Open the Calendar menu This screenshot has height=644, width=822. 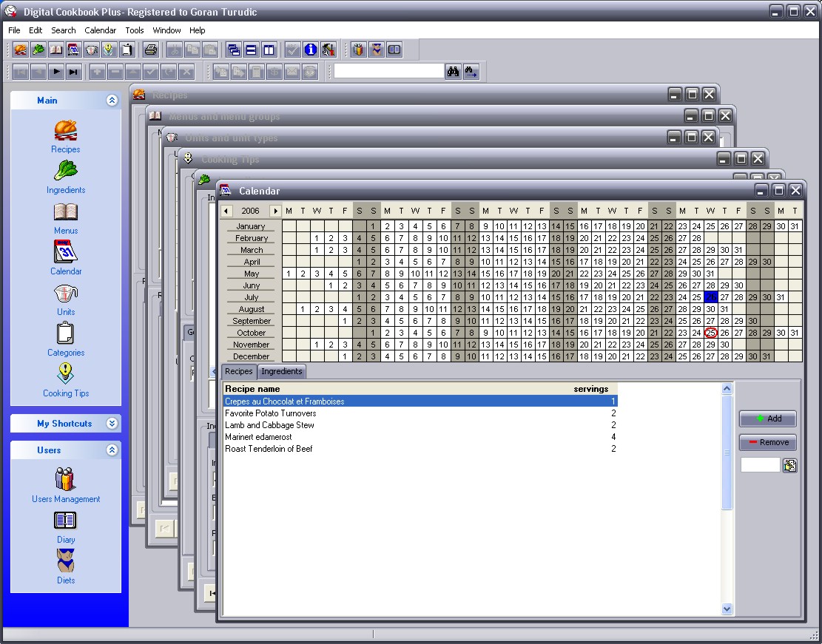100,30
